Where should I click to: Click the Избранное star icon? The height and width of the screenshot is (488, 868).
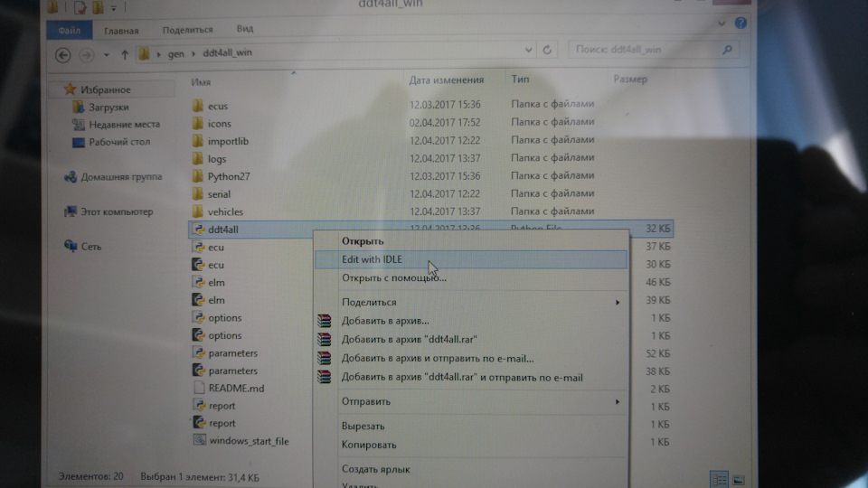[69, 89]
